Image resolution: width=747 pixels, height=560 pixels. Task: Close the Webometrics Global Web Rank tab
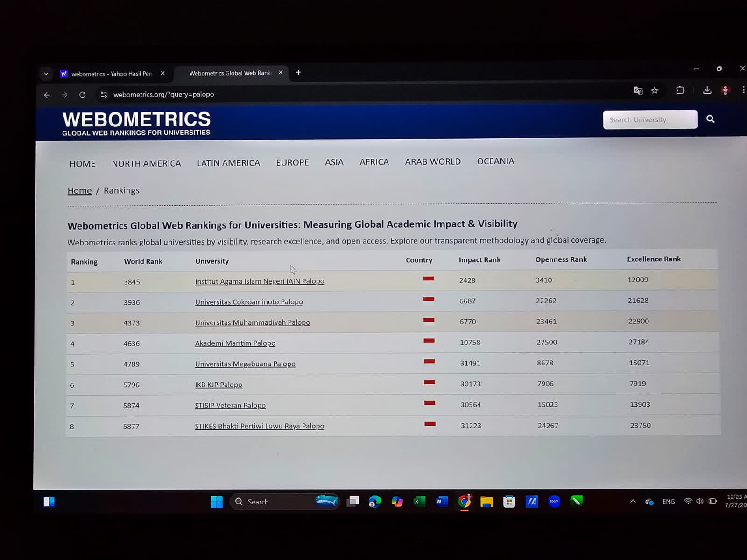(x=281, y=72)
